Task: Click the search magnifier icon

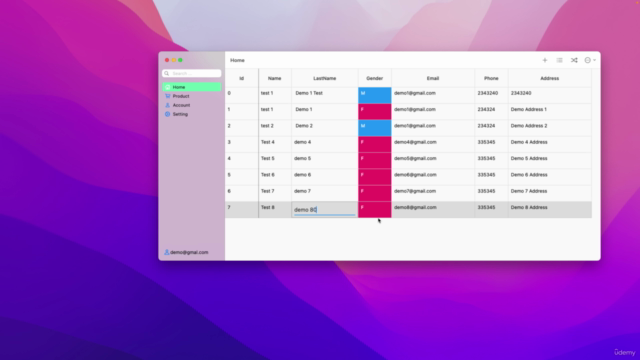Action: (x=167, y=73)
